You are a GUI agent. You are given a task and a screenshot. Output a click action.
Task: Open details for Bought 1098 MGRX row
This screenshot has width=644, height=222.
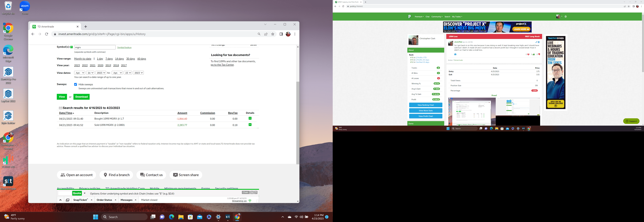coord(250,118)
